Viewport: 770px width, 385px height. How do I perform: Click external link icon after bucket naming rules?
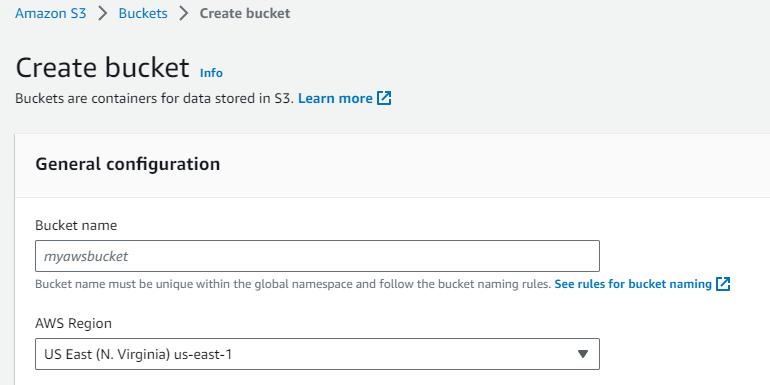pos(723,284)
